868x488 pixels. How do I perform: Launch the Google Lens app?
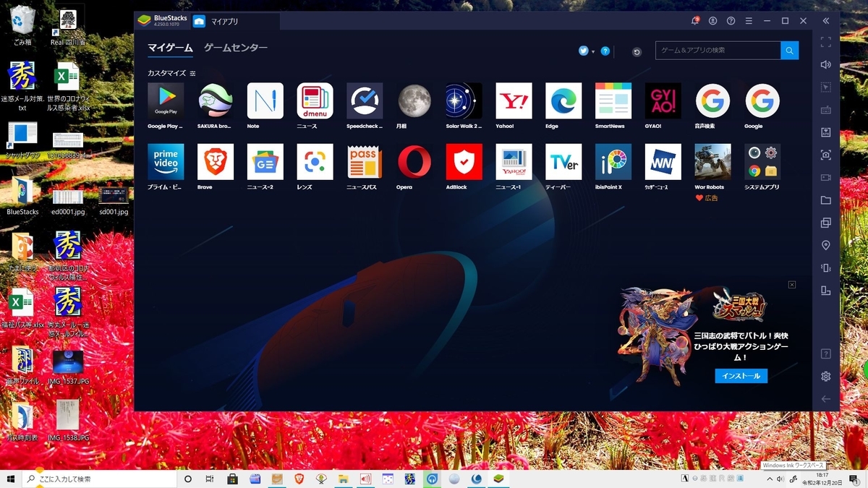click(315, 161)
